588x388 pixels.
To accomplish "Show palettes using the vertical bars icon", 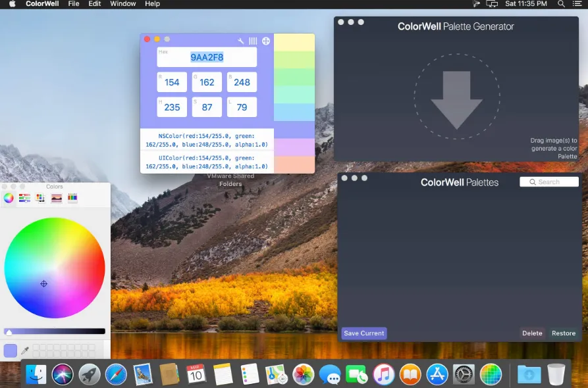I will (253, 41).
